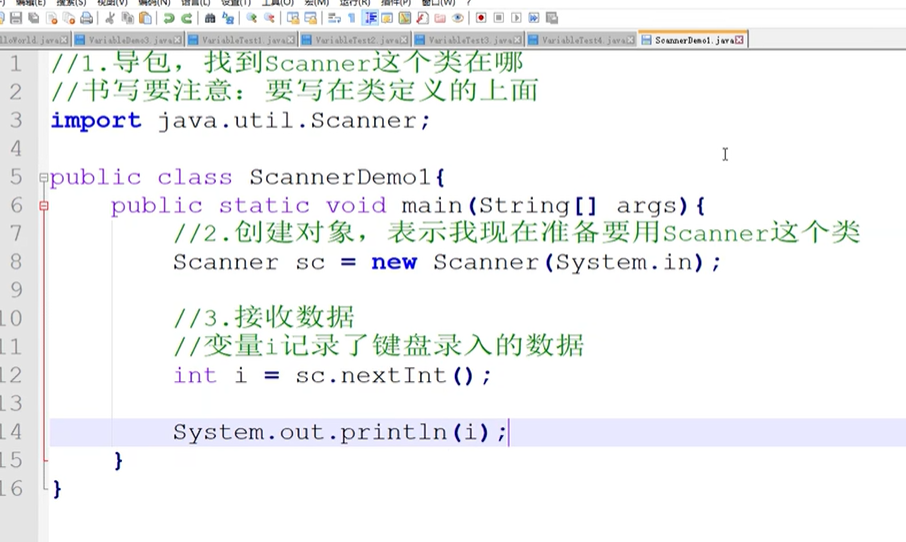Switch to the VariableDemo3.java tab

click(128, 40)
